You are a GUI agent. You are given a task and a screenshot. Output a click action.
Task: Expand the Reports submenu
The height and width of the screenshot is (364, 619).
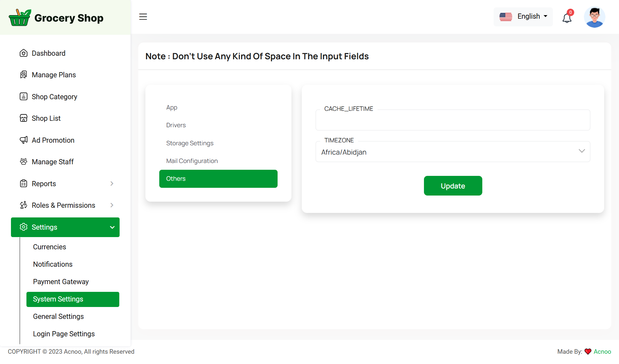pyautogui.click(x=112, y=184)
